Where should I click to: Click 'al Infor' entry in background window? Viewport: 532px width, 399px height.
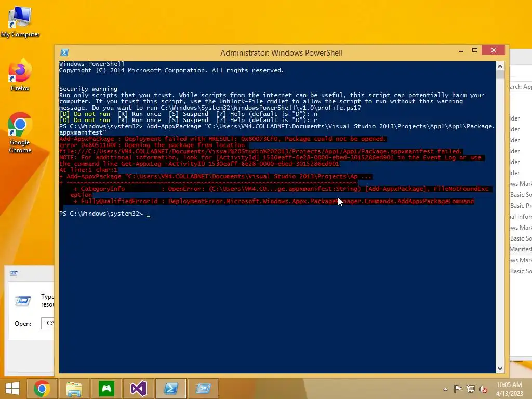click(521, 217)
